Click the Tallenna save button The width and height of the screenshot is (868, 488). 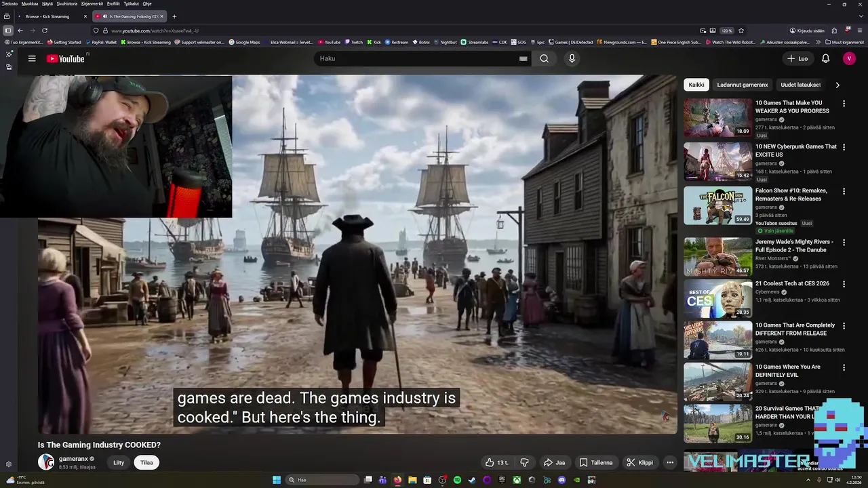tap(595, 462)
